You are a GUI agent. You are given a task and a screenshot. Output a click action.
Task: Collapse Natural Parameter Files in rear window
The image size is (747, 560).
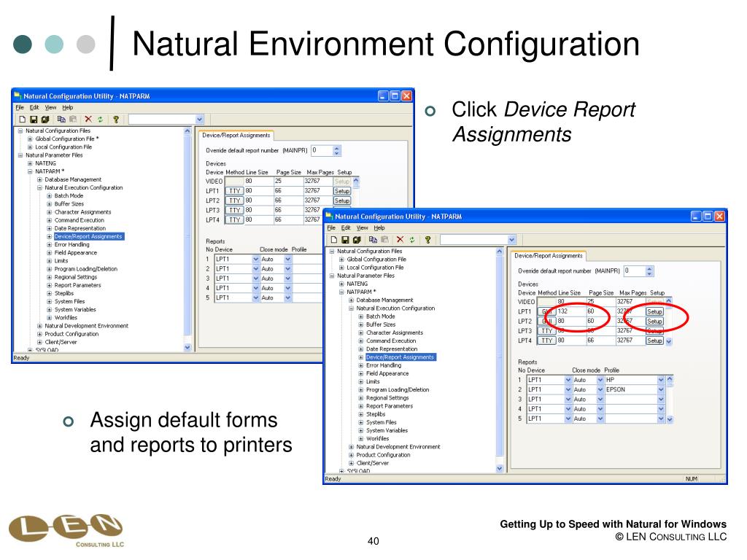(20, 155)
